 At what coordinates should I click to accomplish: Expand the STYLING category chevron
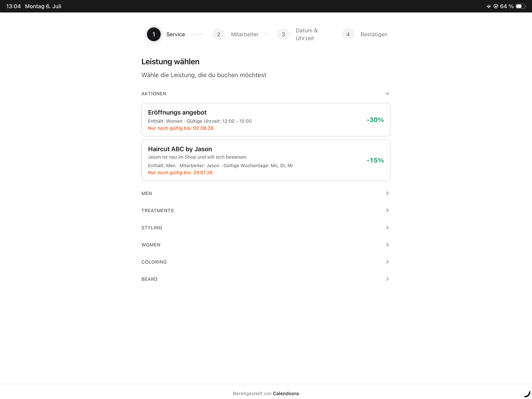387,228
